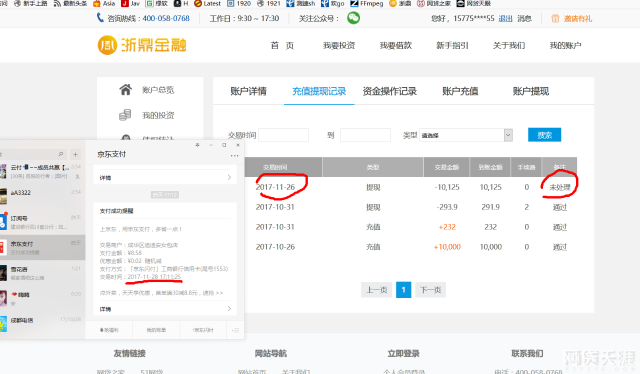The height and width of the screenshot is (374, 640).
Task: Click page number 1 button
Action: [x=404, y=290]
